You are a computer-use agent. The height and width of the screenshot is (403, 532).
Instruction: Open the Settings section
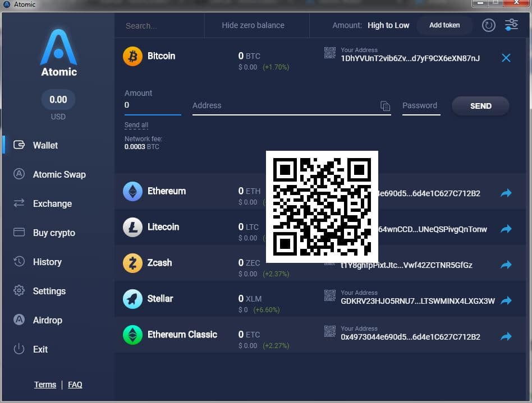pos(49,291)
